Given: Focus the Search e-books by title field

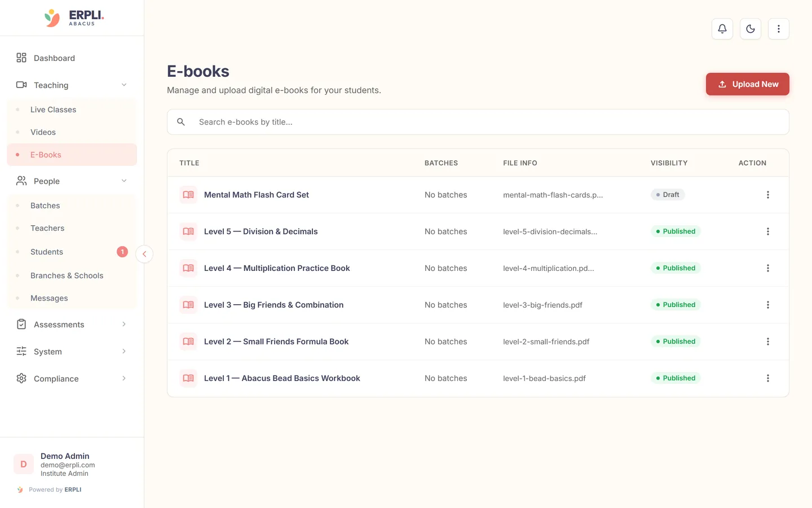Looking at the screenshot, I should pyautogui.click(x=478, y=122).
